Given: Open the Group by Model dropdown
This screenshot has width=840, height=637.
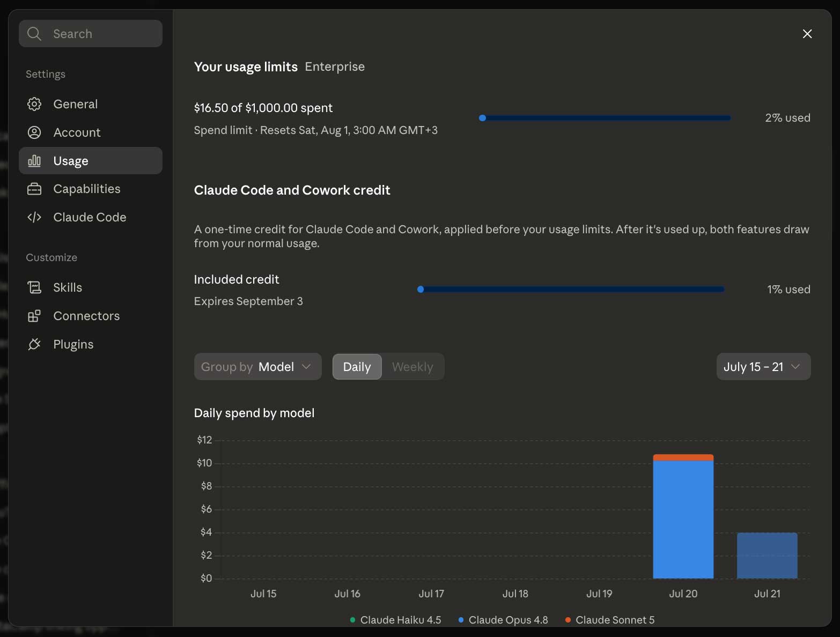Looking at the screenshot, I should [257, 367].
